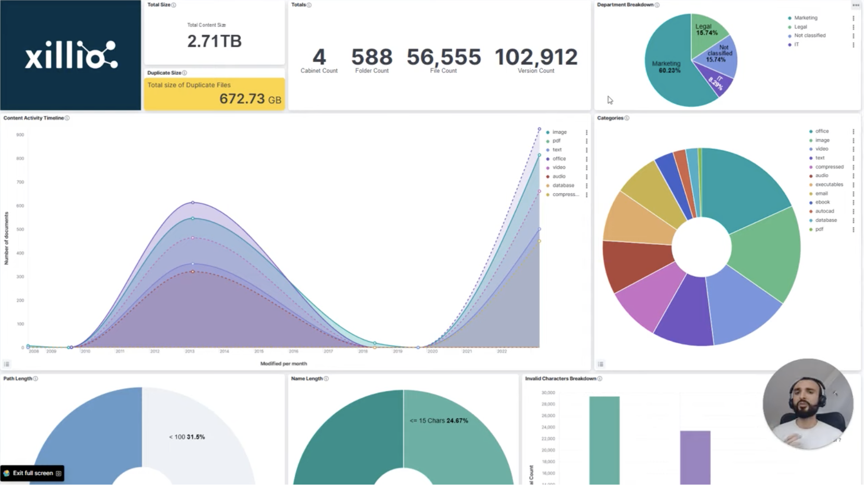Screen dimensions: 868x495
Task: Click the Modified per month axis label
Action: (283, 364)
